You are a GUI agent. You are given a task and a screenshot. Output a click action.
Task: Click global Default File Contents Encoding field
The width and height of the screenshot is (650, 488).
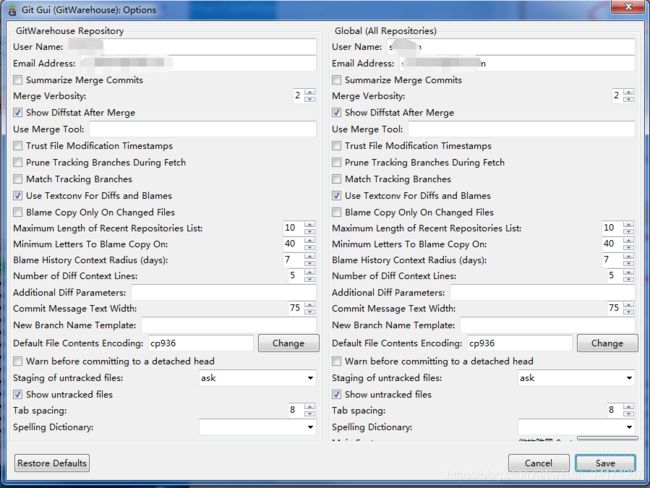pyautogui.click(x=519, y=343)
